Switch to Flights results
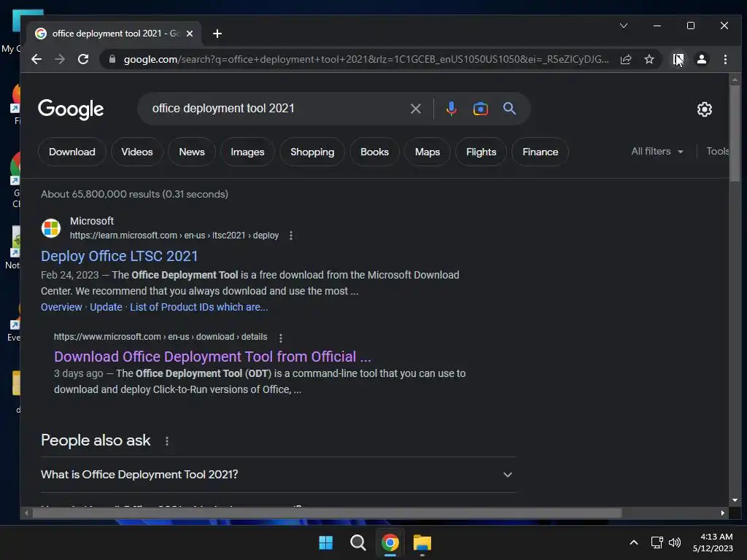 pyautogui.click(x=481, y=152)
